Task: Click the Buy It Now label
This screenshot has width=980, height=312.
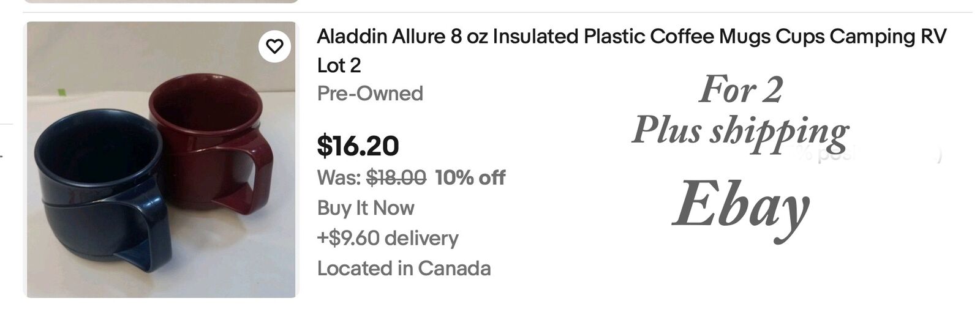Action: (366, 208)
